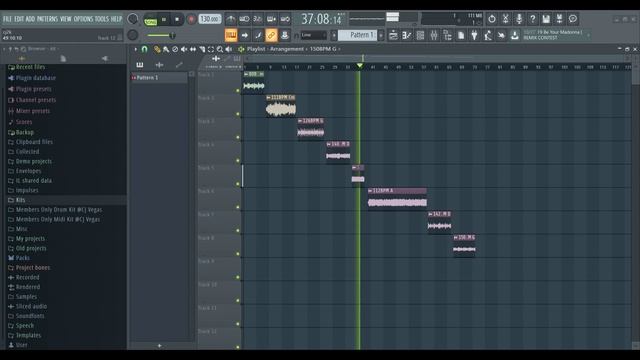Image resolution: width=640 pixels, height=360 pixels.
Task: Select the playlist select marquee tool
Action: [x=211, y=49]
